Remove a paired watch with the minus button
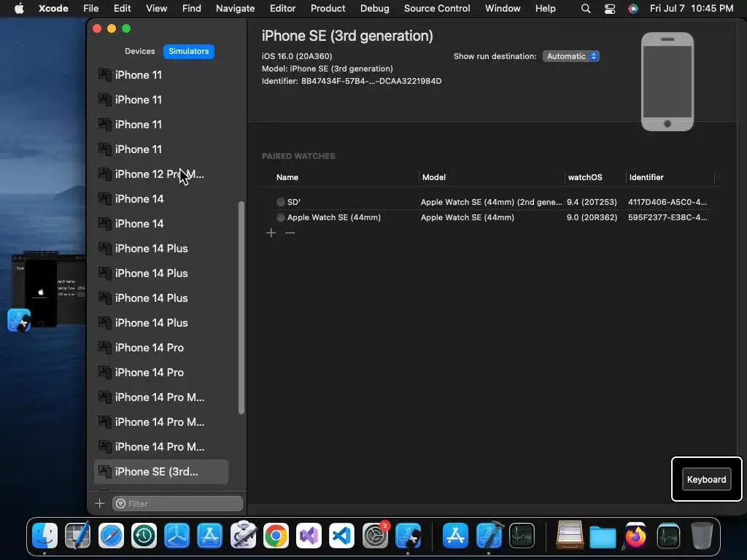Image resolution: width=747 pixels, height=560 pixels. click(x=290, y=233)
